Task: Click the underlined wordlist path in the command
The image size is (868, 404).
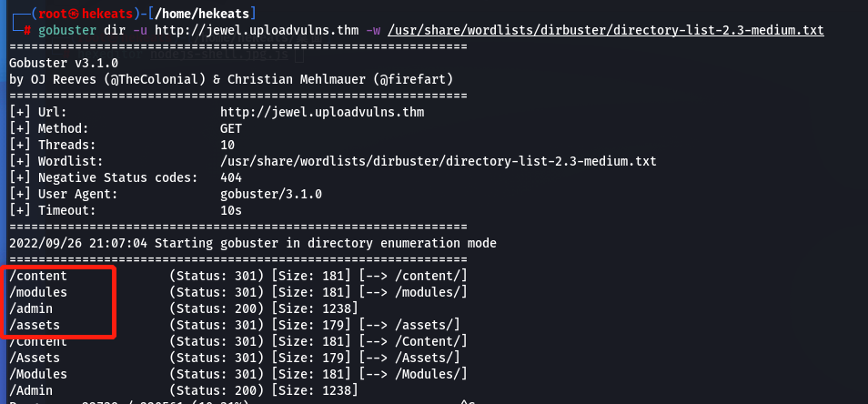Action: 606,30
